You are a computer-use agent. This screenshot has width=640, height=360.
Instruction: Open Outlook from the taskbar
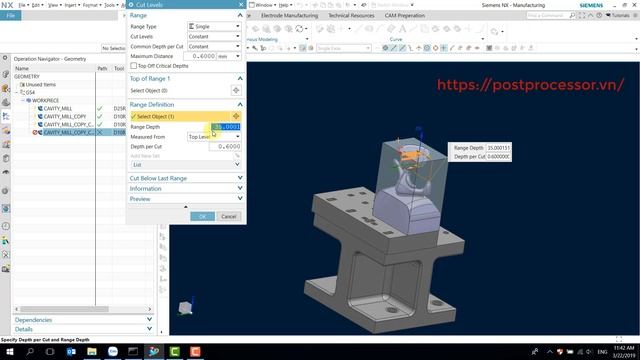71,351
